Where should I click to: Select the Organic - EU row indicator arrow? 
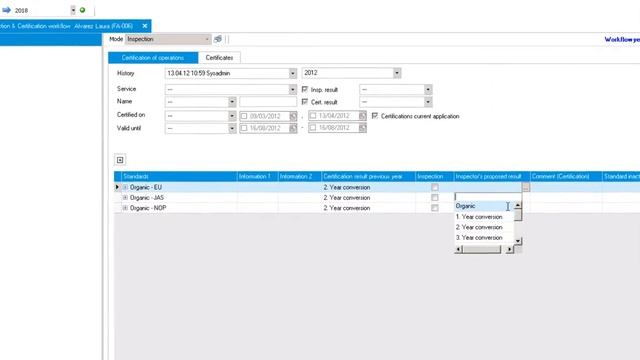coord(118,187)
